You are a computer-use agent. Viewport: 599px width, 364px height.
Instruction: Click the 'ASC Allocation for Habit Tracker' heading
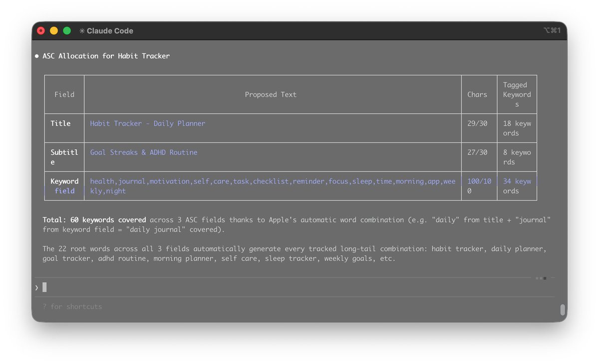tap(106, 56)
